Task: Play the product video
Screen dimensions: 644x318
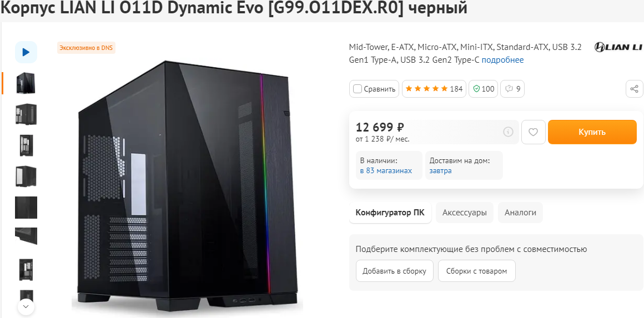Action: pos(26,52)
